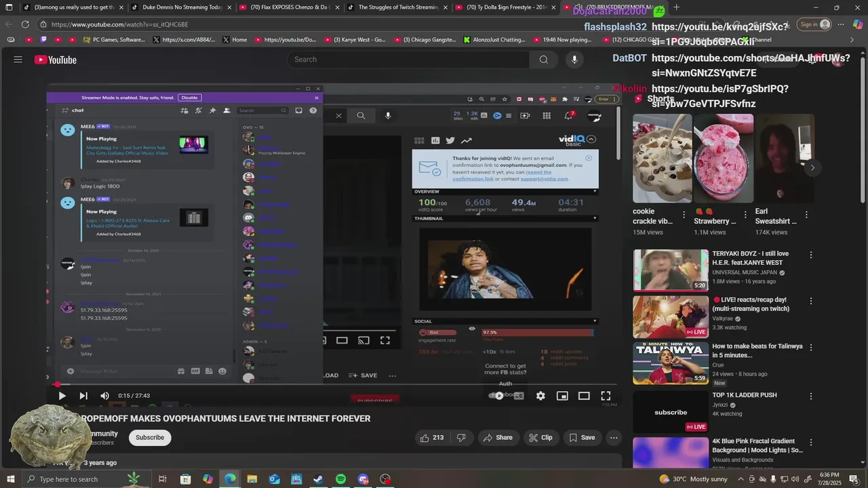Open options for the Earl Sweatshirt Short
868x488 pixels.
coord(806,215)
